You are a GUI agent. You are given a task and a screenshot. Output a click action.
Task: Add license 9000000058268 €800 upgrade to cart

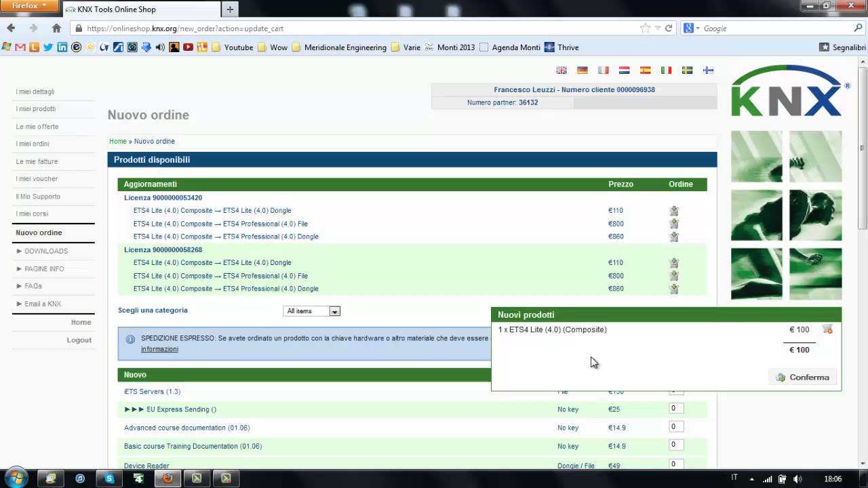click(x=674, y=276)
